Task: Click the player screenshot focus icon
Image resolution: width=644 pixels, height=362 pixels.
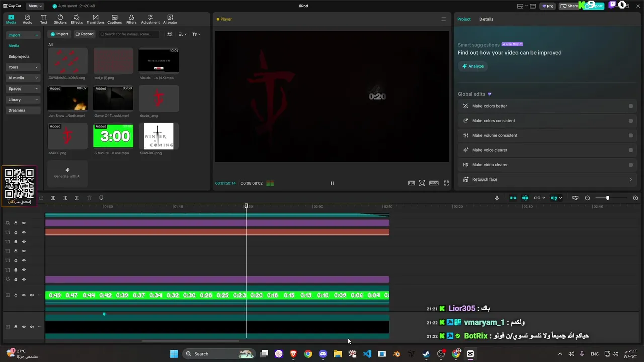Action: click(x=422, y=183)
